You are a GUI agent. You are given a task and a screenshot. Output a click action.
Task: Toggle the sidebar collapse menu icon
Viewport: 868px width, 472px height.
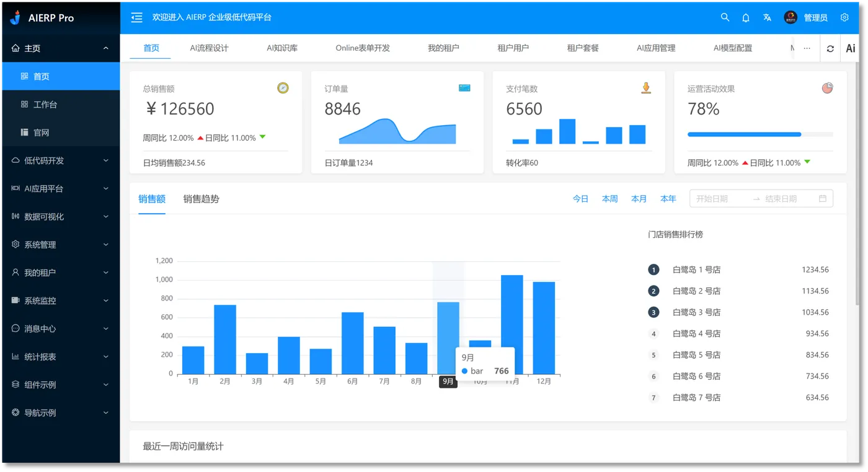coord(137,18)
